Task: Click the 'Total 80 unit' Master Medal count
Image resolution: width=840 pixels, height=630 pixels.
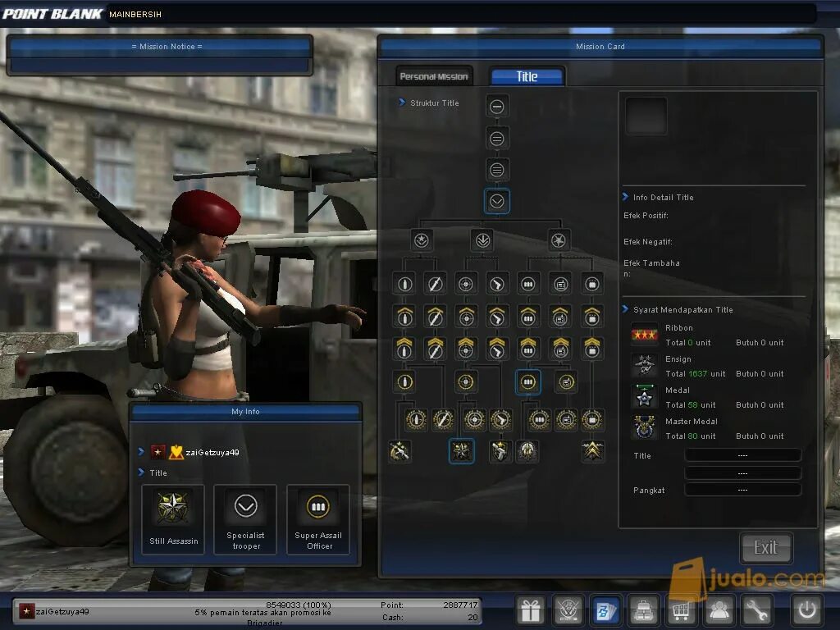Action: click(691, 436)
